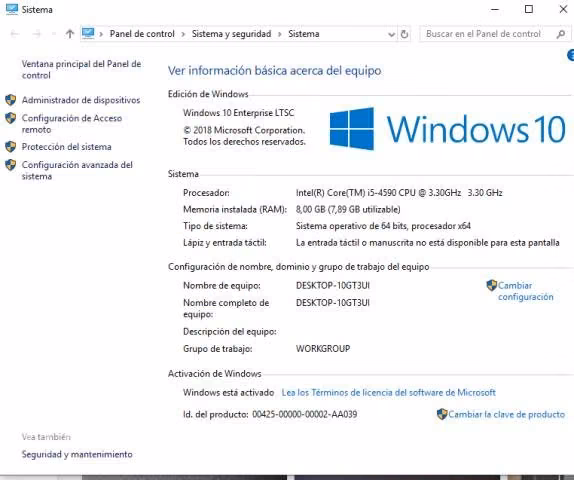Go to Panel de control breadcrumb
The width and height of the screenshot is (574, 480).
[x=142, y=34]
